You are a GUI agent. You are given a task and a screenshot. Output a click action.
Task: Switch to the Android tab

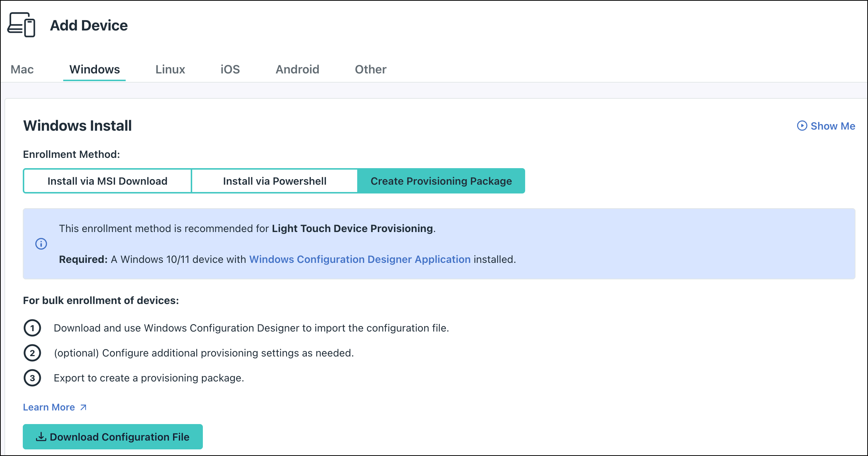298,69
